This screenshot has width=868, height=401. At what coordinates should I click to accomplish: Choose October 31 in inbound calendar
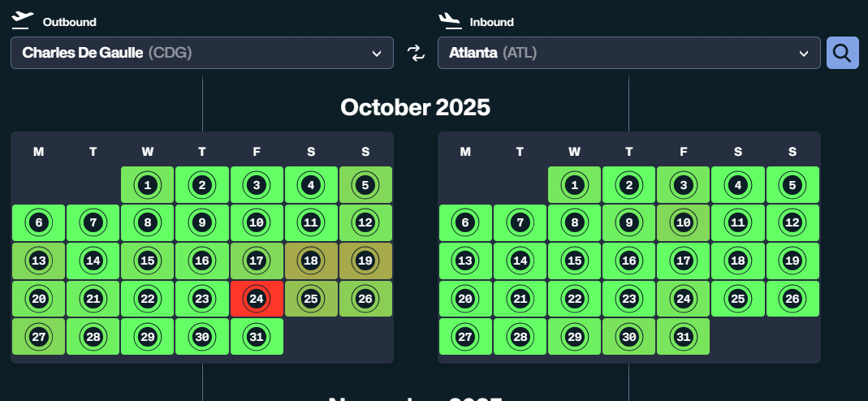683,337
